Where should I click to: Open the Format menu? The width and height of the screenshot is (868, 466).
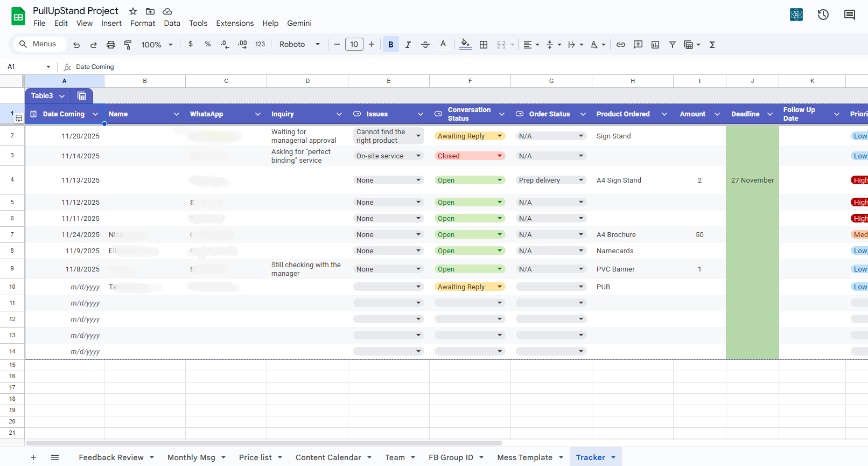[143, 23]
